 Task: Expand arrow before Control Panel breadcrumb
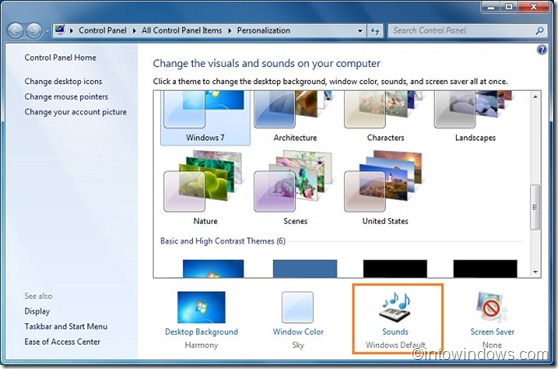(x=72, y=31)
